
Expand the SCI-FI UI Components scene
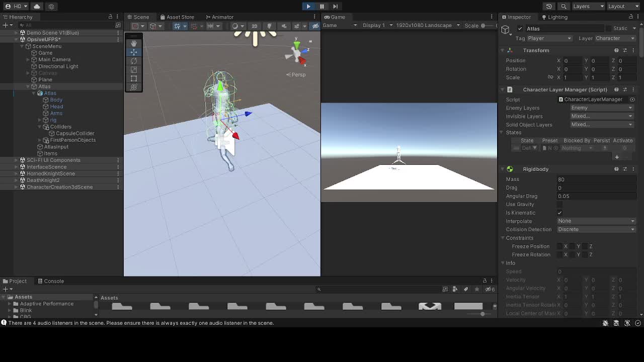click(16, 160)
